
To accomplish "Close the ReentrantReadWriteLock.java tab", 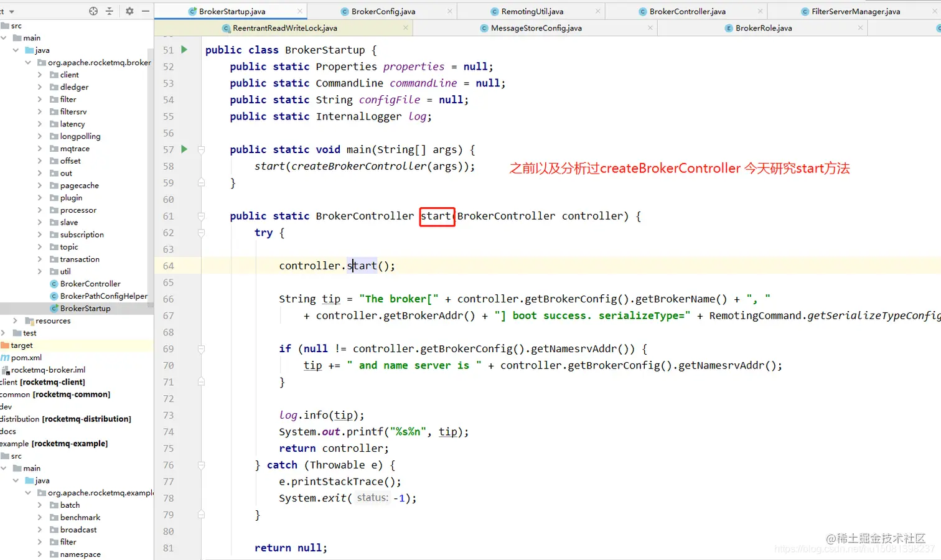I will point(406,28).
